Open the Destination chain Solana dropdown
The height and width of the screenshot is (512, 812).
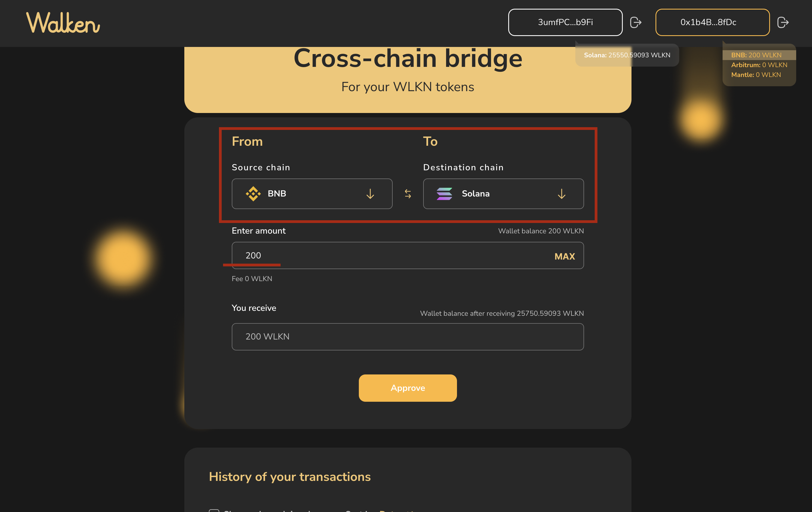tap(503, 194)
